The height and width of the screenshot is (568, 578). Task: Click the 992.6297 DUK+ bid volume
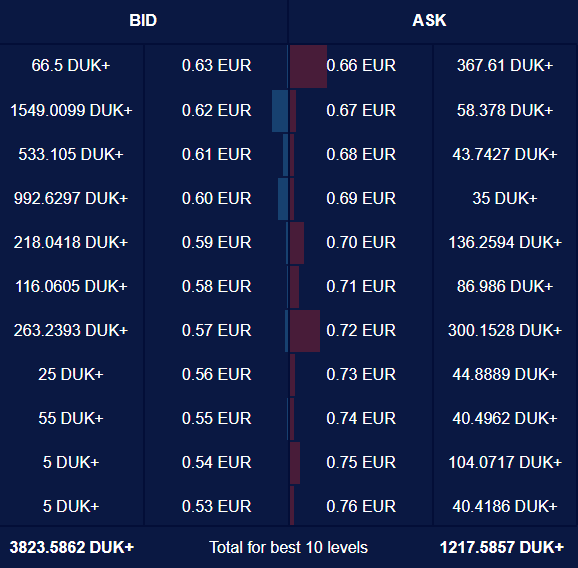pyautogui.click(x=71, y=198)
